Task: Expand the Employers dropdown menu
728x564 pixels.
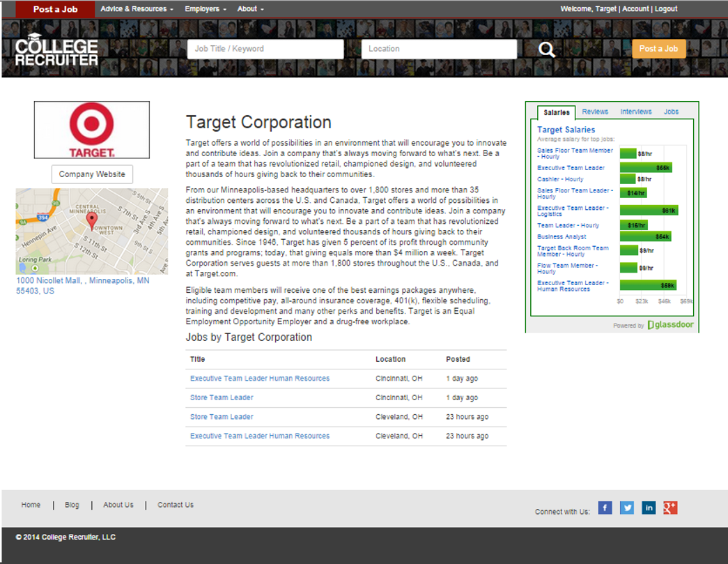Action: tap(206, 9)
